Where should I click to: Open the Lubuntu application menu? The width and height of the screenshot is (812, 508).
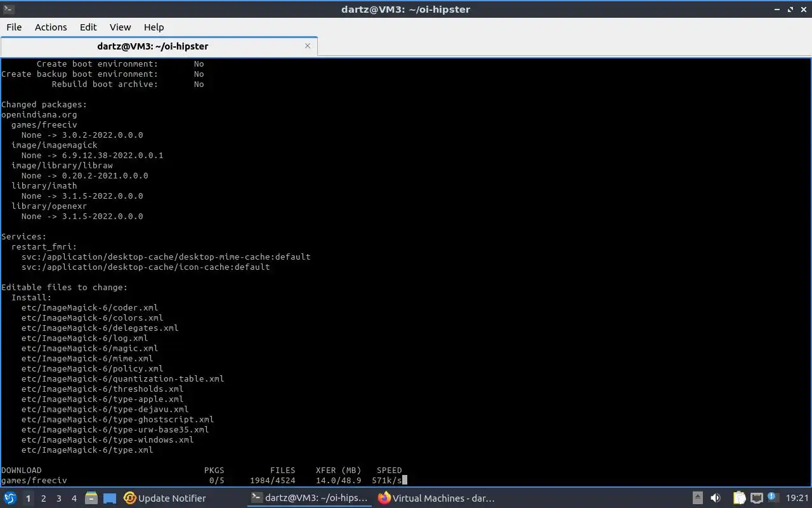point(10,498)
